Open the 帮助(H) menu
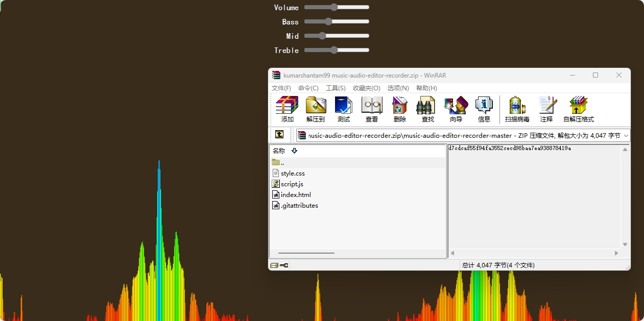This screenshot has height=321, width=644. click(x=426, y=88)
